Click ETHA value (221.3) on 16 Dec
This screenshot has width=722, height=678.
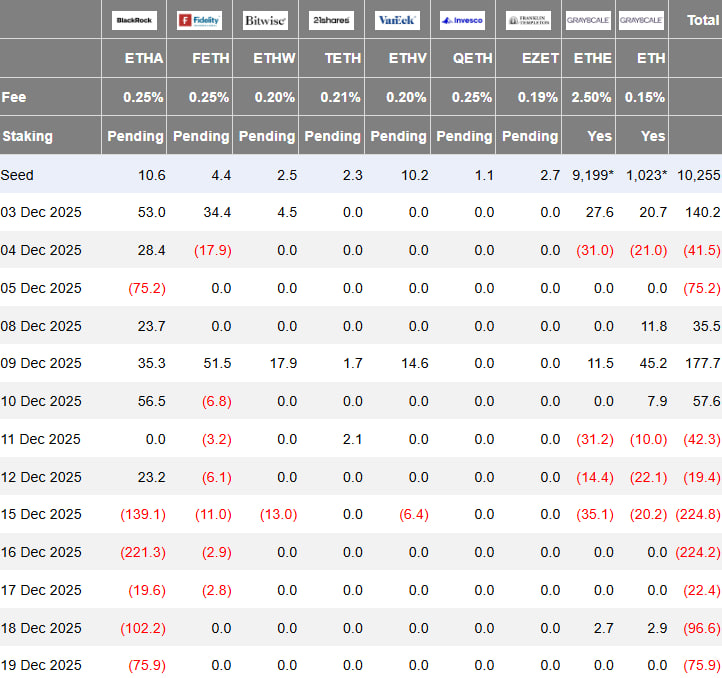143,552
